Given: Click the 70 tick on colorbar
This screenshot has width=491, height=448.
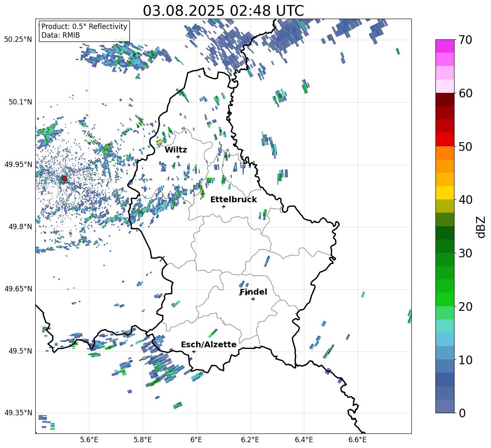Looking at the screenshot, I should tap(465, 40).
